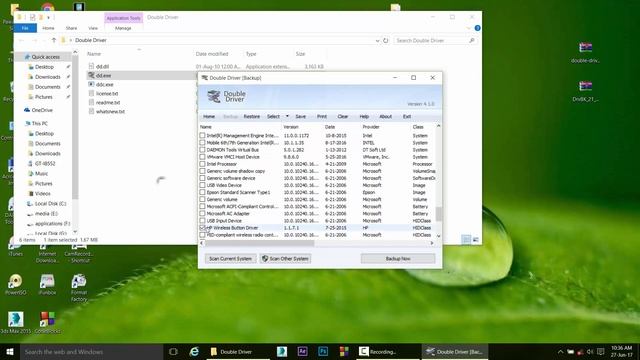Open the Share ribbon tab in Explorer
Viewport: 640px width, 360px height.
point(71,28)
